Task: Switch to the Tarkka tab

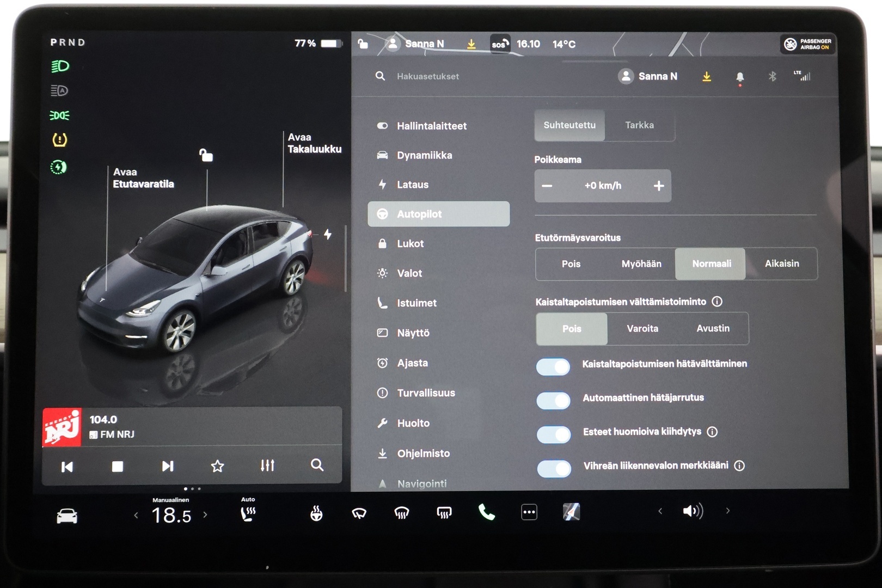Action: click(x=640, y=126)
